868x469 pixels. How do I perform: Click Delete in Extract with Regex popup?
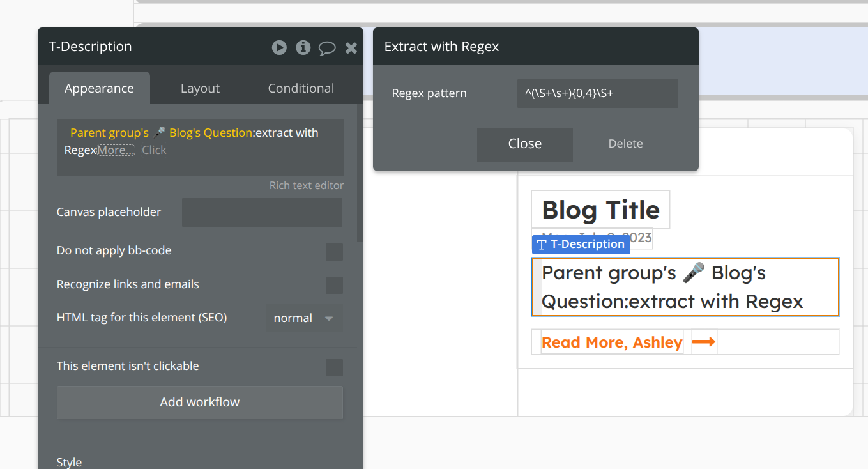tap(625, 144)
